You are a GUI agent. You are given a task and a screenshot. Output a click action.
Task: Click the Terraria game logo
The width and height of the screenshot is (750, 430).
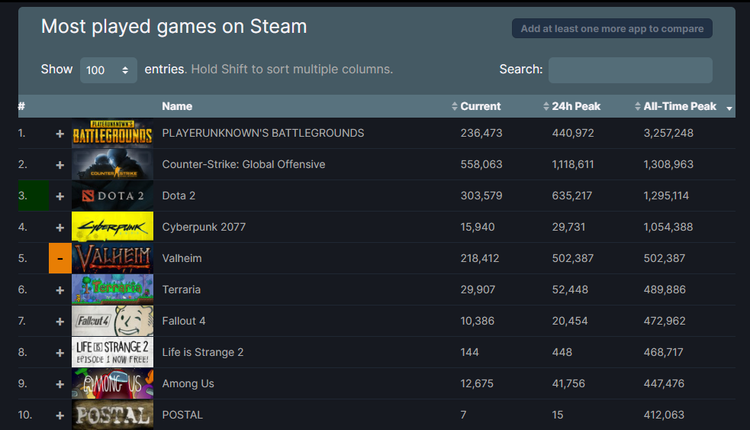pyautogui.click(x=112, y=289)
